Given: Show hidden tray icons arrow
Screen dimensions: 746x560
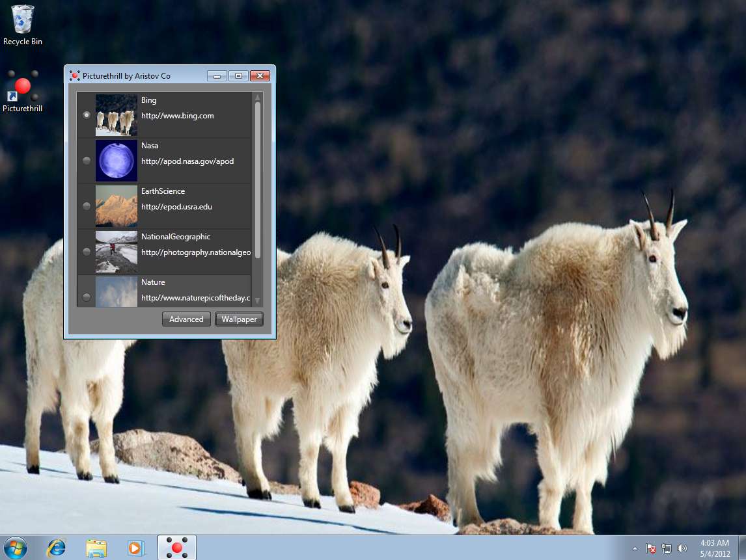Looking at the screenshot, I should (x=635, y=548).
